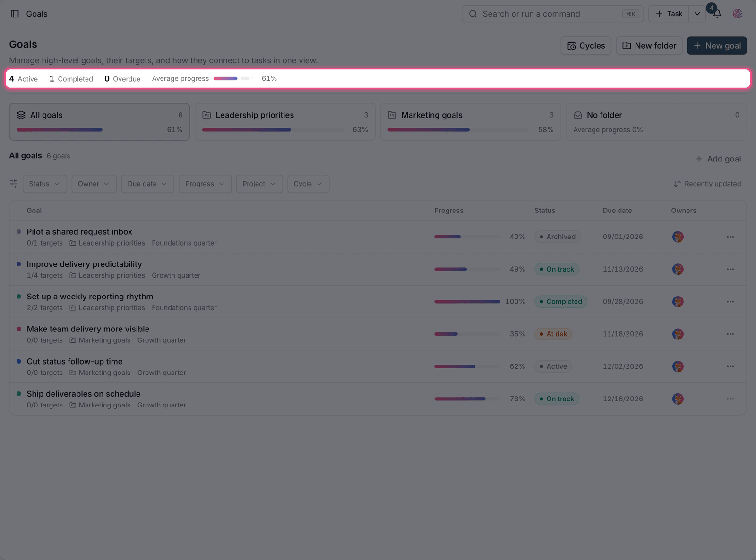Create a new Task from top bar
756x560 pixels.
(x=669, y=14)
